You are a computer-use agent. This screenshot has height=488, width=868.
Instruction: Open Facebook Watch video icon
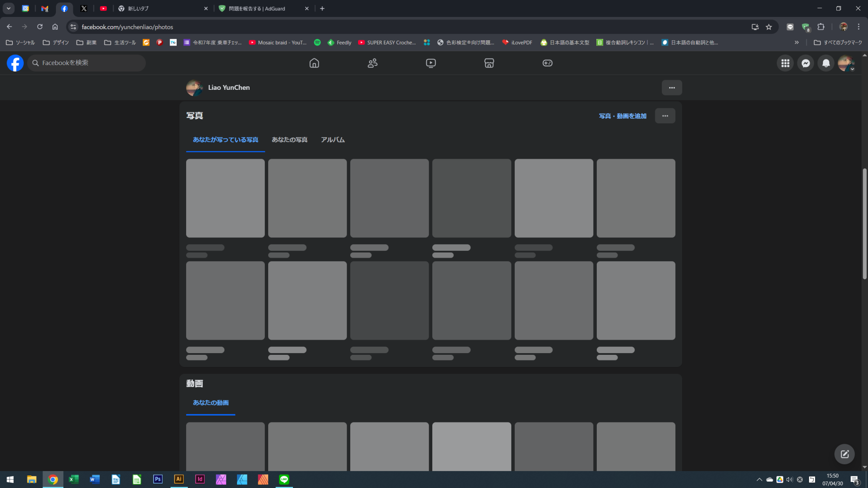(x=431, y=63)
